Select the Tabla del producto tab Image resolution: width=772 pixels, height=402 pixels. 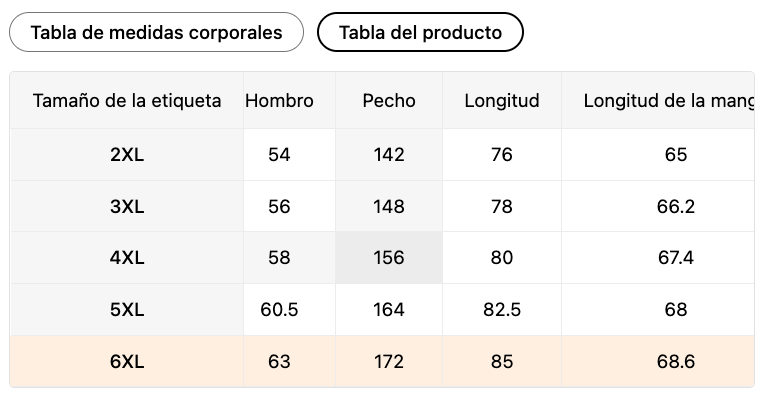(420, 32)
